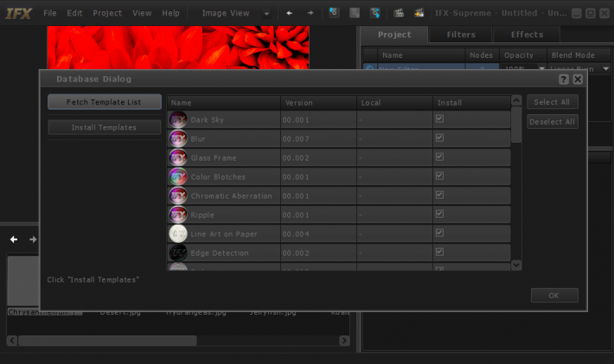Click the template list scrollbar down arrow
614x364 pixels.
click(x=516, y=265)
